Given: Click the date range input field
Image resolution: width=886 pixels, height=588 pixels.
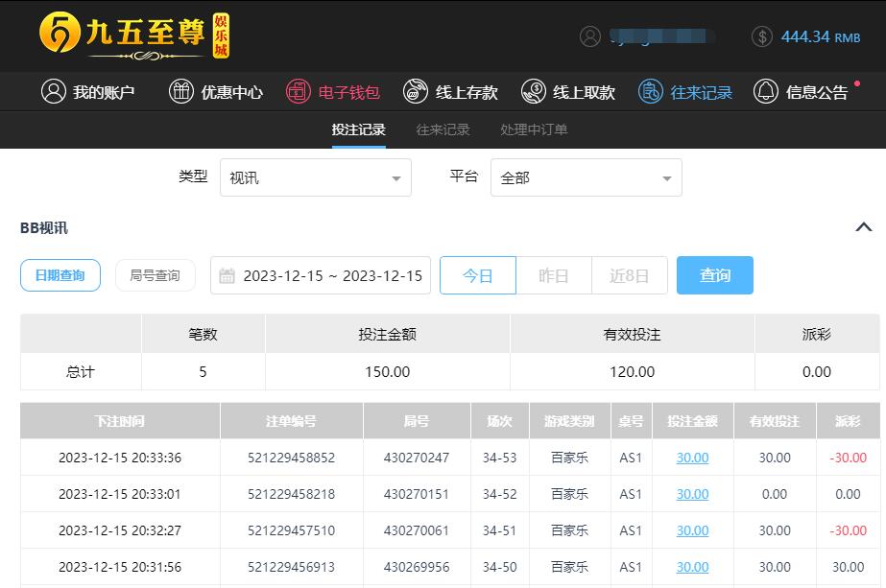Looking at the screenshot, I should tap(321, 275).
